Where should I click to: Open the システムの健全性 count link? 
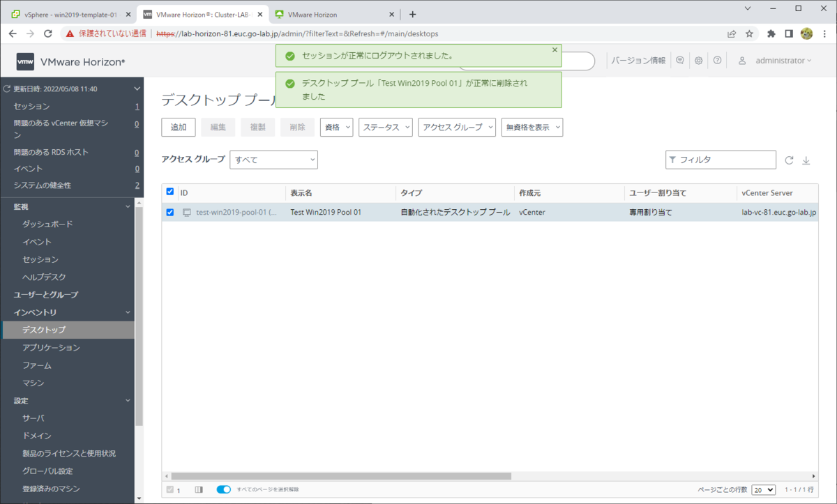pos(137,185)
